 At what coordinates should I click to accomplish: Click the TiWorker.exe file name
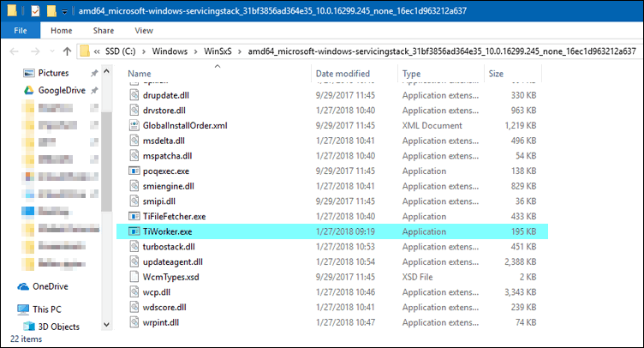point(167,231)
